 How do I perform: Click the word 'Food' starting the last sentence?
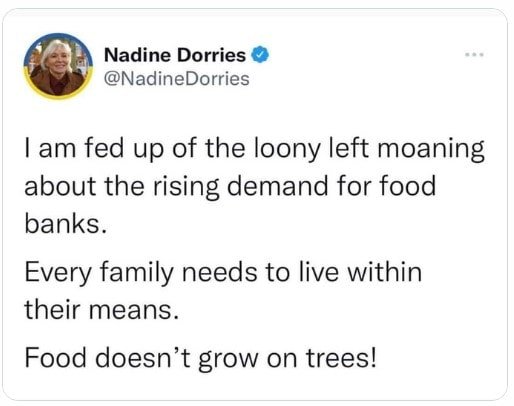coord(55,357)
